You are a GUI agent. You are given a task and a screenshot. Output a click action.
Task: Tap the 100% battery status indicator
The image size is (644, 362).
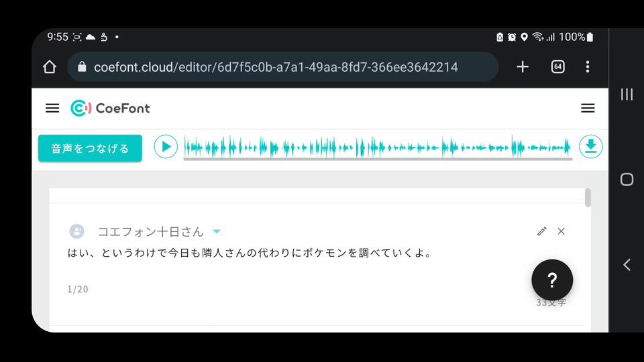[576, 37]
